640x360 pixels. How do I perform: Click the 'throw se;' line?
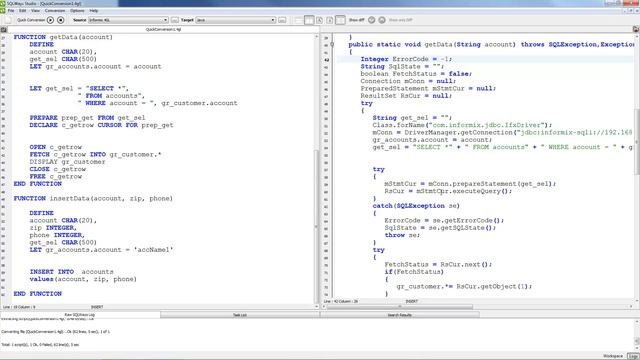coord(402,236)
